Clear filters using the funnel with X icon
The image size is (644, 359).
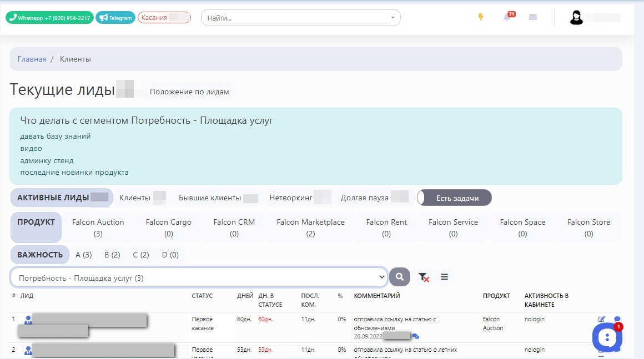(424, 277)
